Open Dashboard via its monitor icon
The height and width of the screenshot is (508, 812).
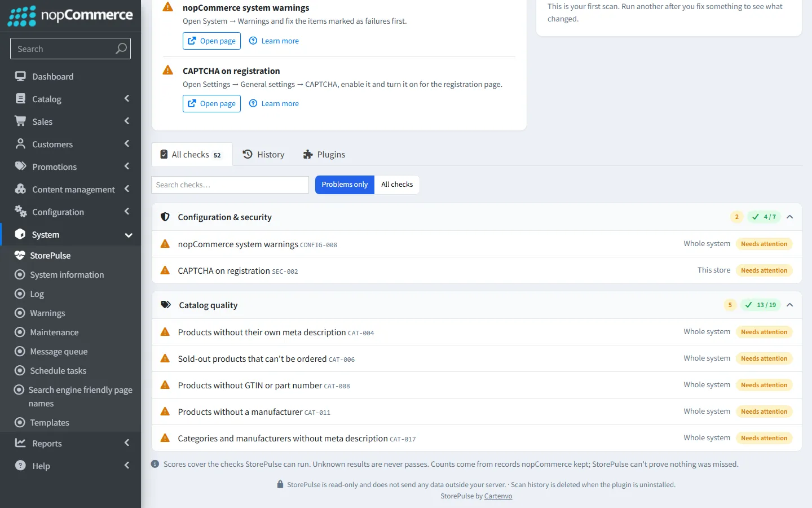click(20, 76)
